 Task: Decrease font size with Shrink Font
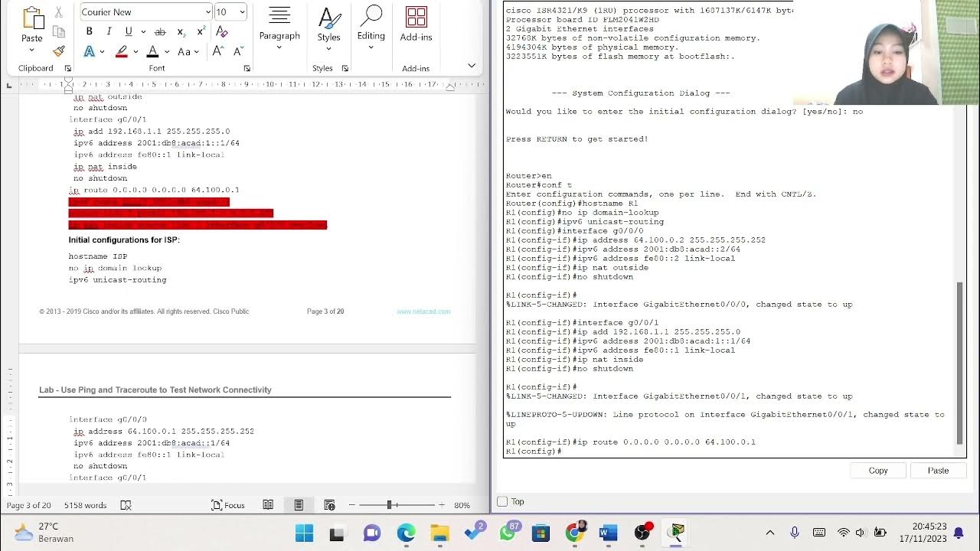click(x=237, y=51)
